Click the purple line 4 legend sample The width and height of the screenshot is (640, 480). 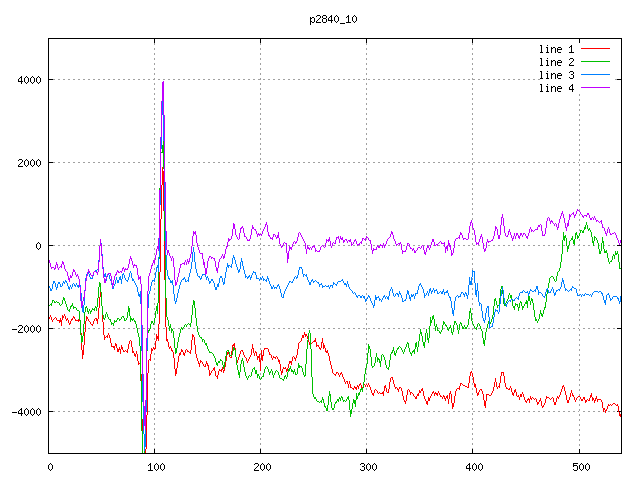coord(596,89)
